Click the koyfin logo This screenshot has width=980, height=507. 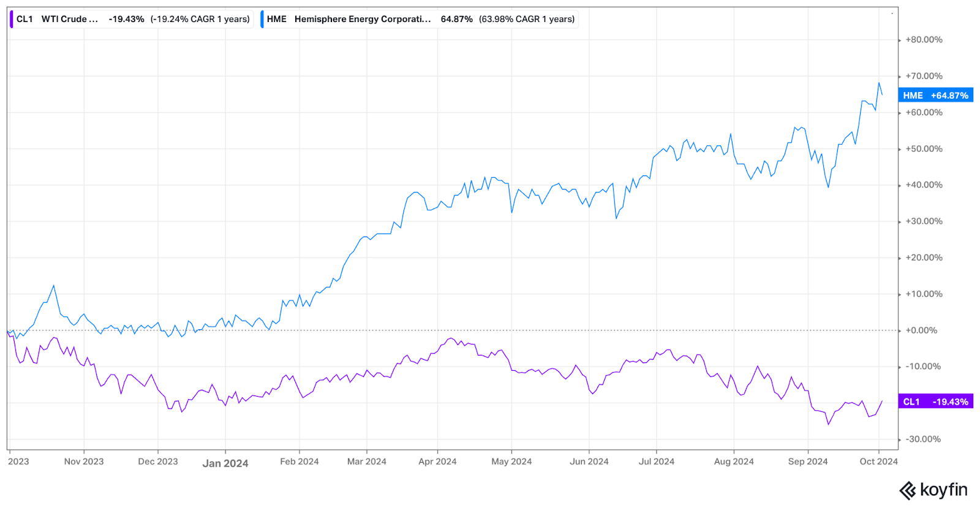tap(933, 490)
